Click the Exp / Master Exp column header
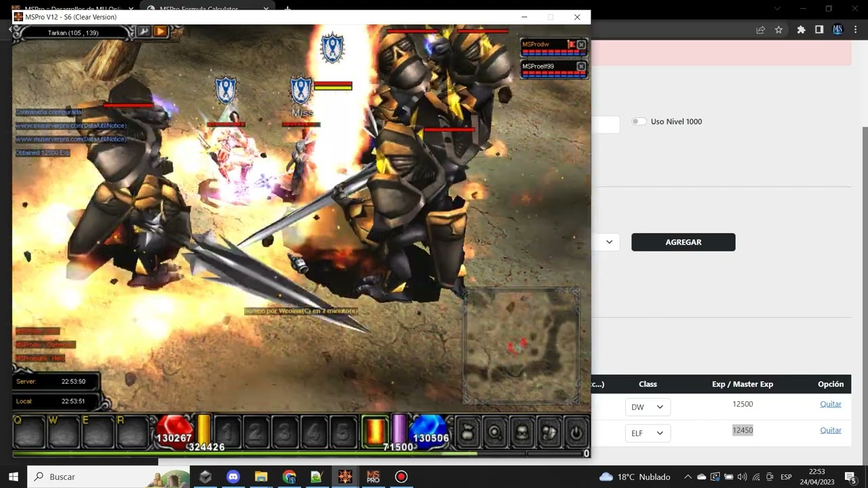This screenshot has height=488, width=868. (743, 384)
